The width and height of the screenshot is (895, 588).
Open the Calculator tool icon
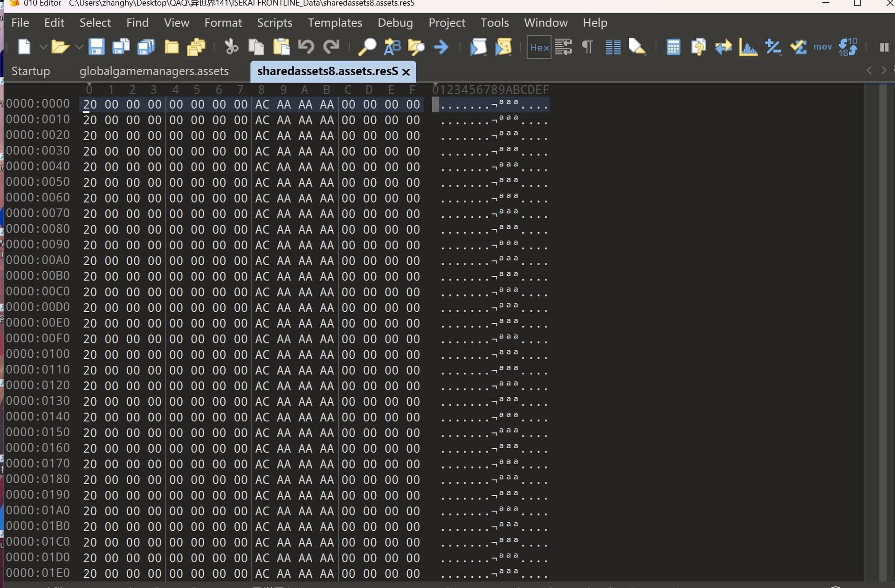(x=673, y=47)
